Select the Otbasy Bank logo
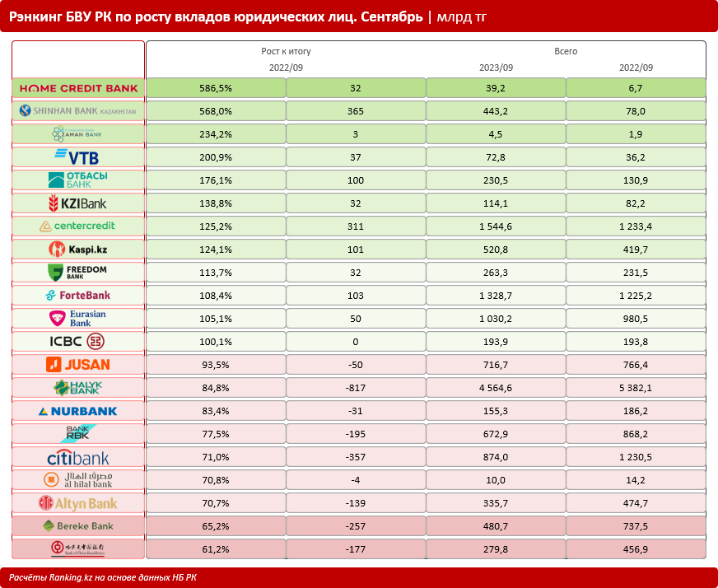 click(78, 180)
